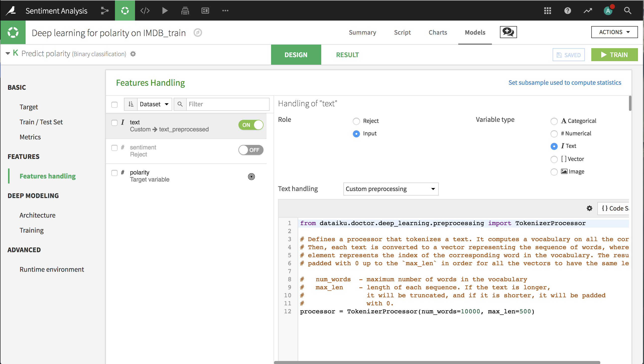Check the sentiment feature checkbox
The width and height of the screenshot is (644, 364).
coord(114,148)
